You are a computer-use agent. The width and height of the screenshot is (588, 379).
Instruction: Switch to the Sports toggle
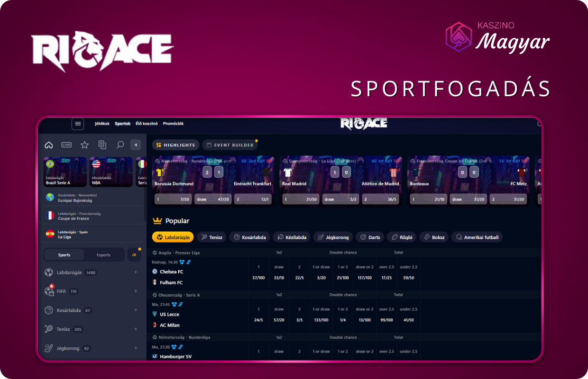[x=64, y=255]
